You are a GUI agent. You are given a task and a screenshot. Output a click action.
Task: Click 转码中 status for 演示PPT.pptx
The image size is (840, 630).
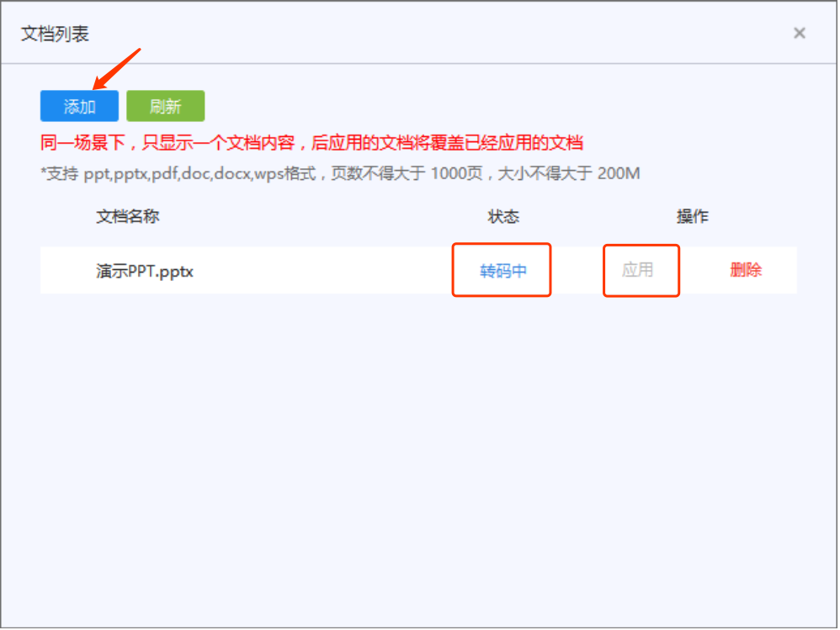tap(502, 271)
